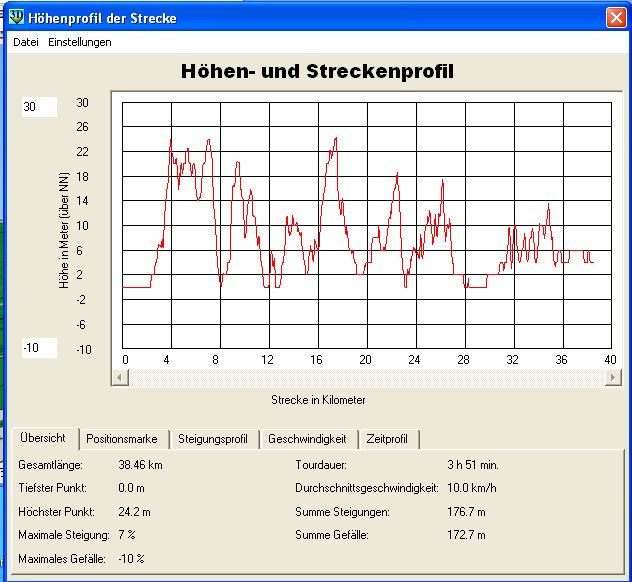
Task: Switch to the Übersicht tab
Action: pos(43,439)
